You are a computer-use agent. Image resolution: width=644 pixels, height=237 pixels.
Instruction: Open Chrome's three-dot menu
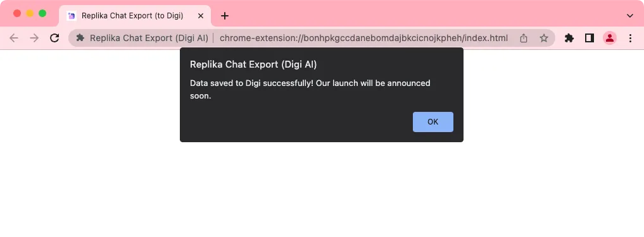631,38
